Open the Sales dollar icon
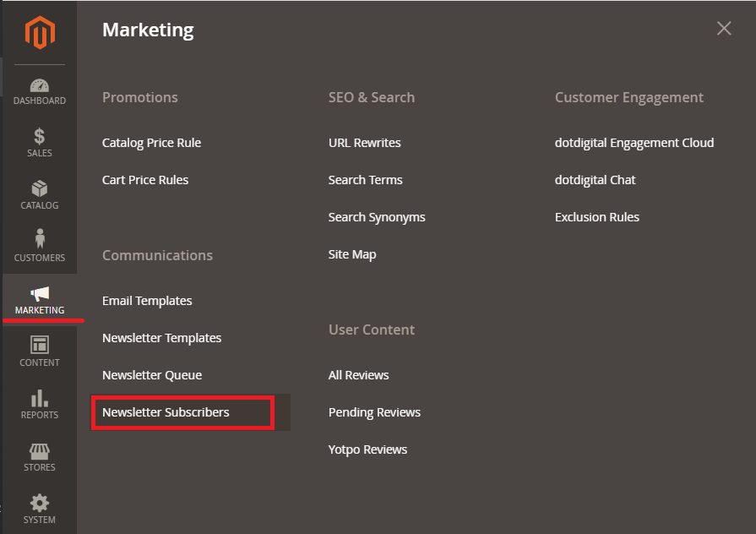Viewport: 756px width, 534px height. click(x=40, y=137)
